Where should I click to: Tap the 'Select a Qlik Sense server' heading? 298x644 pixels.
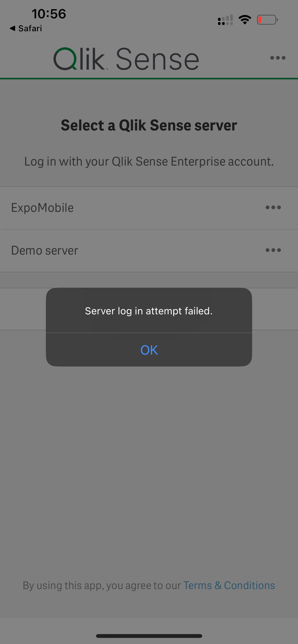coord(149,125)
